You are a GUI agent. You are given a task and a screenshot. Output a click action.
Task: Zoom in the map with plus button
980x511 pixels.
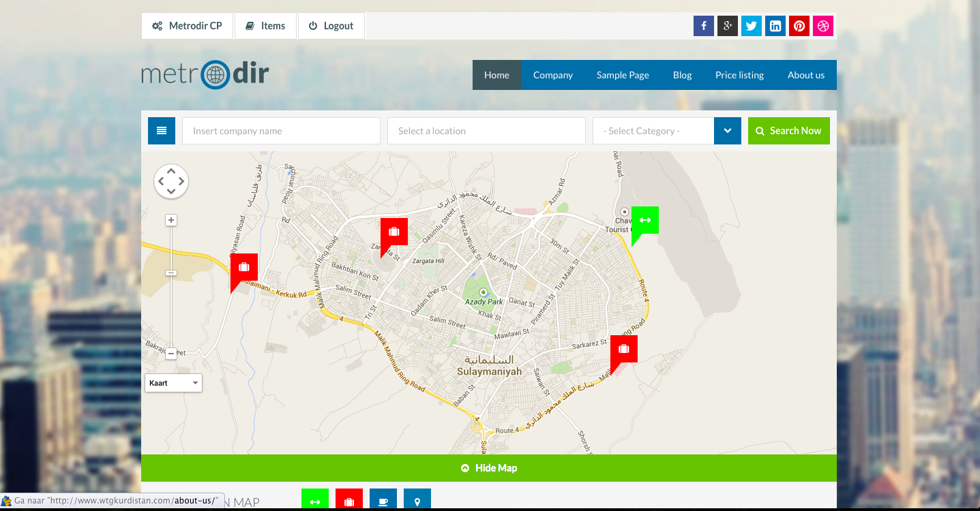pos(171,220)
